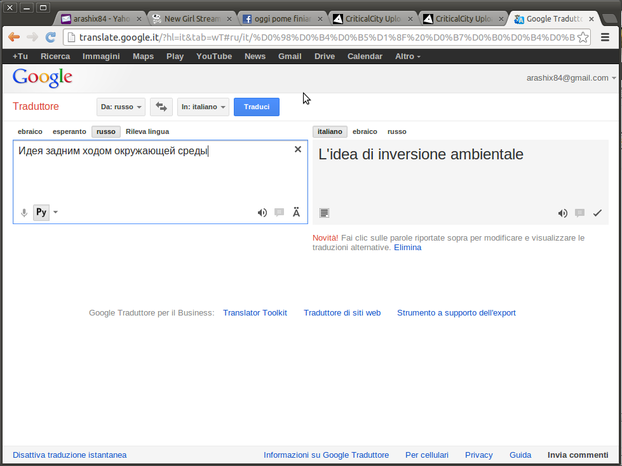Open the 'Da: russo' source language dropdown

click(x=121, y=107)
